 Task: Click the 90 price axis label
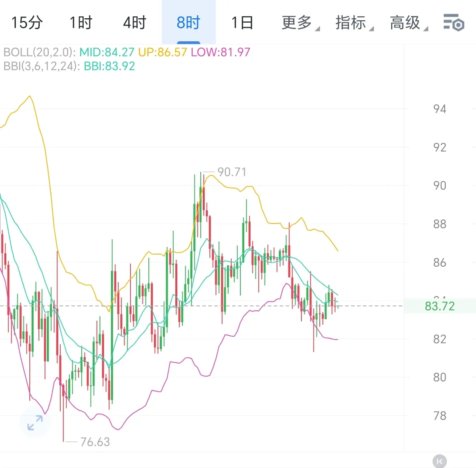(x=440, y=185)
